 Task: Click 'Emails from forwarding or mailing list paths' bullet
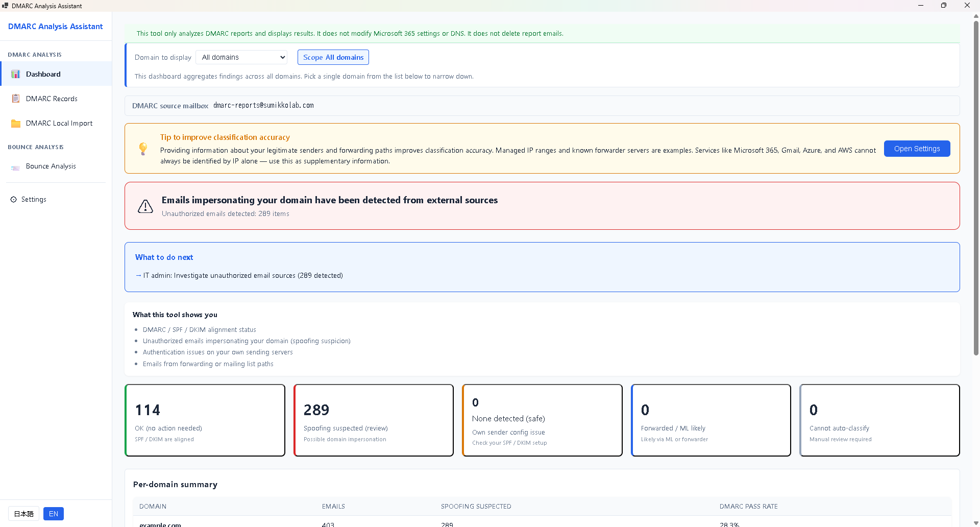[208, 364]
